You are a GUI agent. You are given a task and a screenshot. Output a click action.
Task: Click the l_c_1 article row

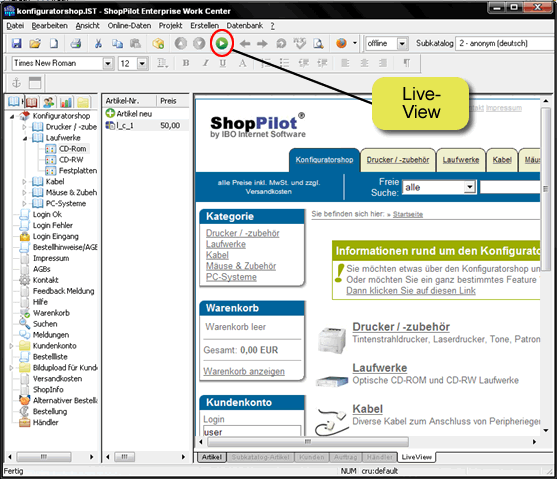click(x=146, y=125)
